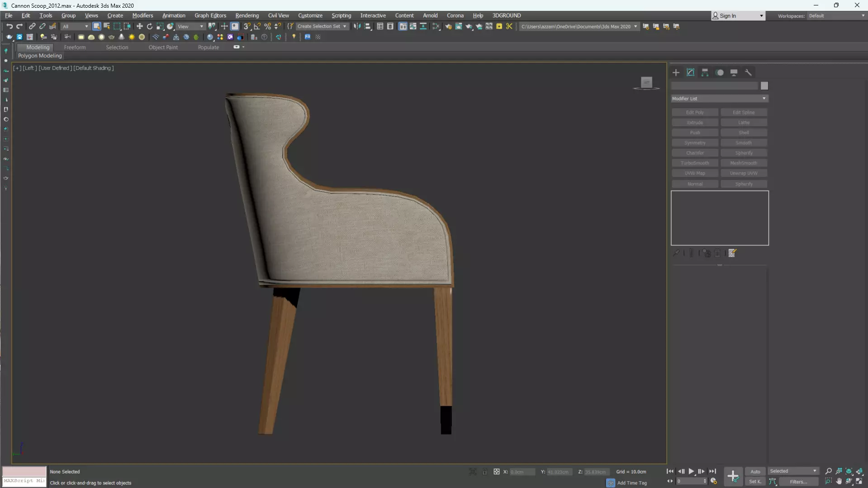
Task: Open the Hierarchy panel tab
Action: coord(705,72)
